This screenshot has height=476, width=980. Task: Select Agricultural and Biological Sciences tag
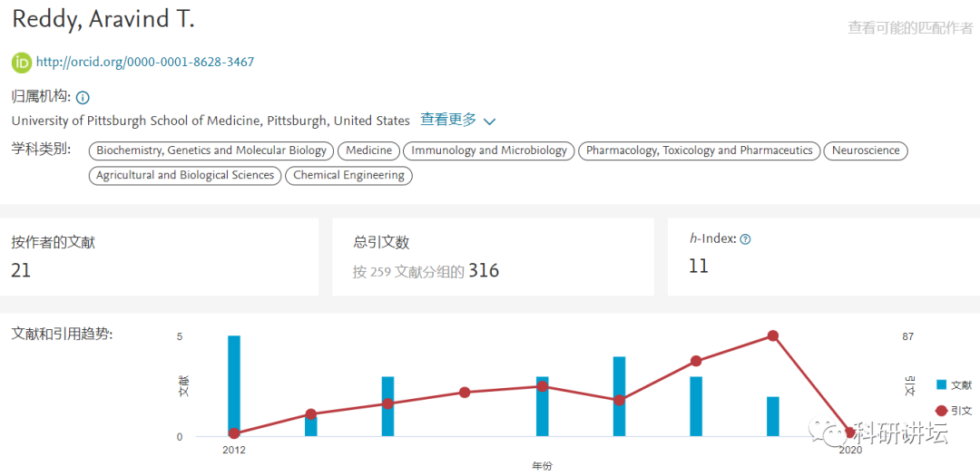pos(185,176)
